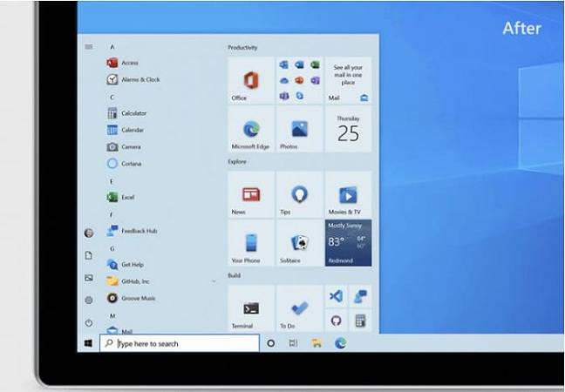Open the Thursday 25 calendar tile
Viewport: 565px width, 392px height.
point(348,129)
